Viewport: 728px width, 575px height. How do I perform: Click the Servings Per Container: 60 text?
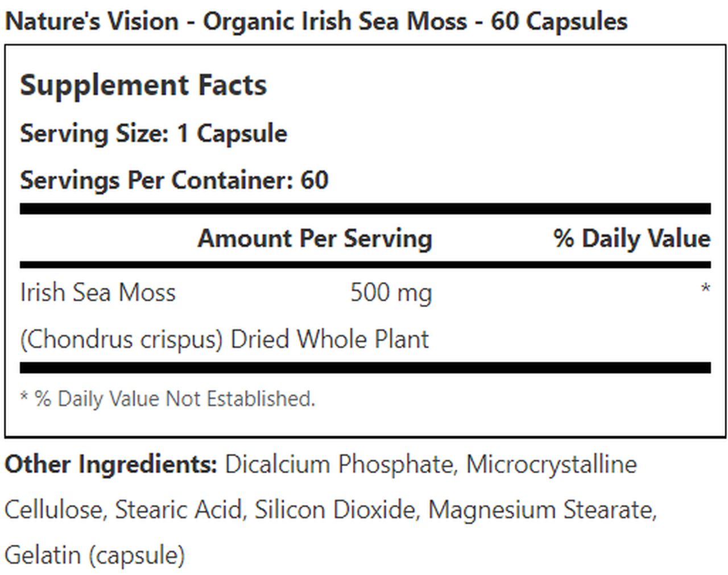point(174,180)
